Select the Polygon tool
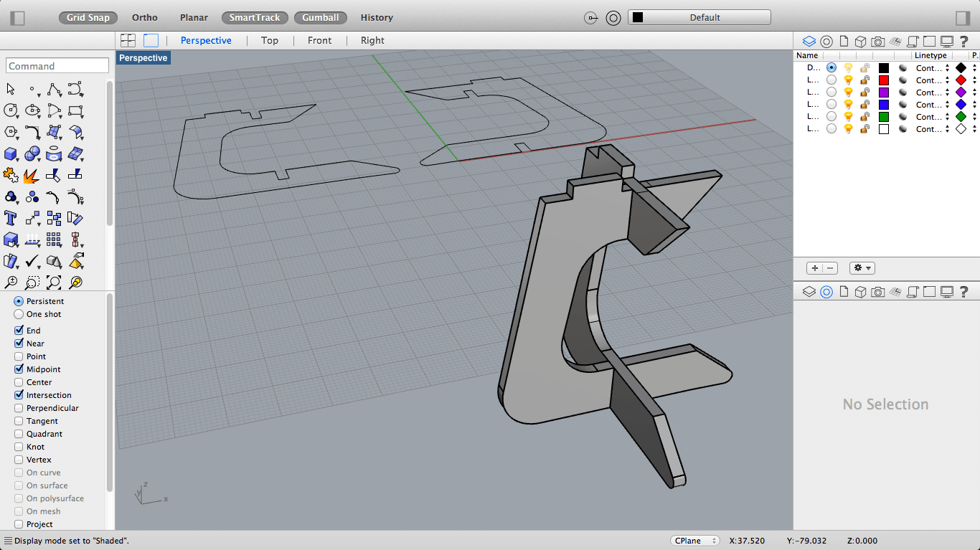 click(x=11, y=133)
